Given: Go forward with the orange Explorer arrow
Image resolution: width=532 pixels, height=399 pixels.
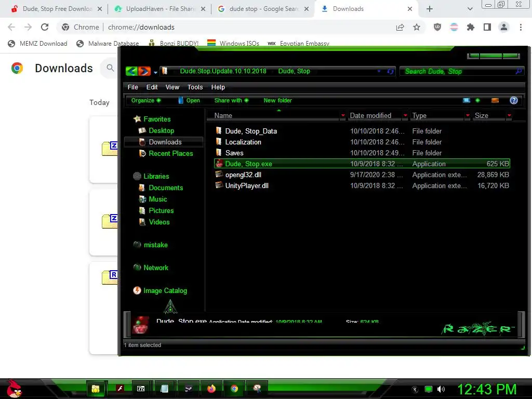Looking at the screenshot, I should (x=144, y=71).
